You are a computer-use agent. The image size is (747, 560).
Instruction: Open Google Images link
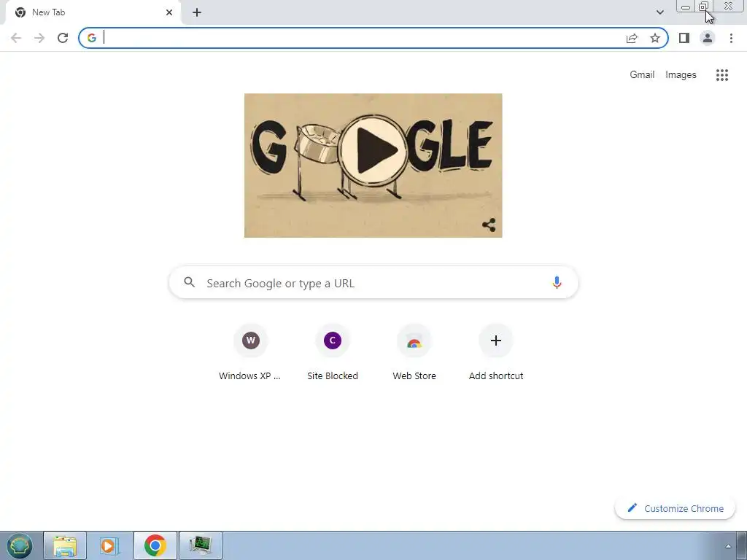(681, 75)
